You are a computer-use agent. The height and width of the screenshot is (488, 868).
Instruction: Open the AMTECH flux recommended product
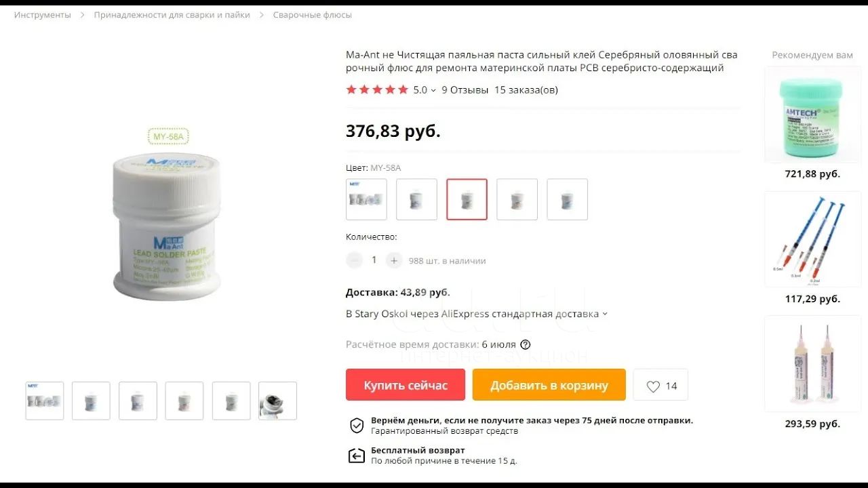click(812, 115)
